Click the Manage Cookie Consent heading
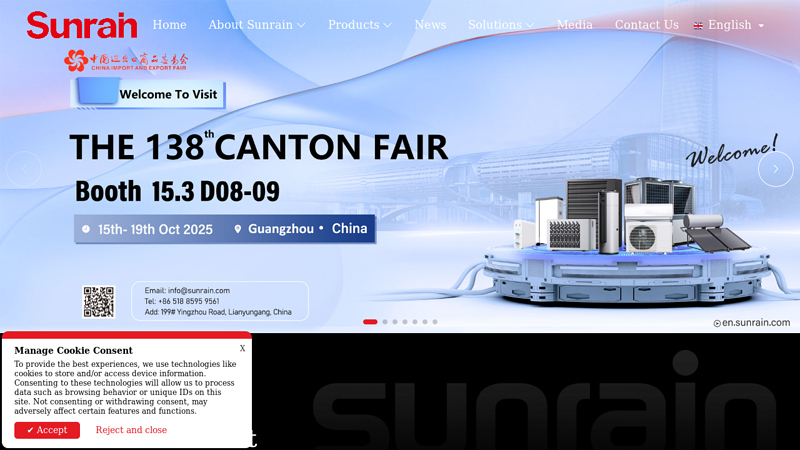 click(73, 351)
